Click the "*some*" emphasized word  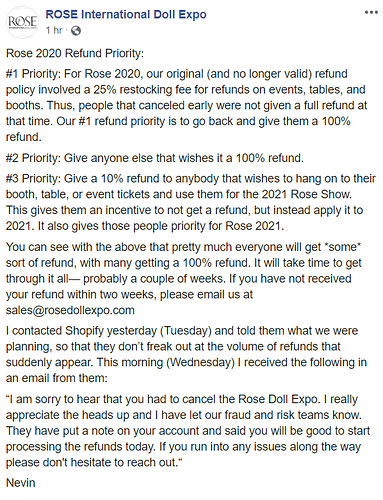tap(343, 247)
